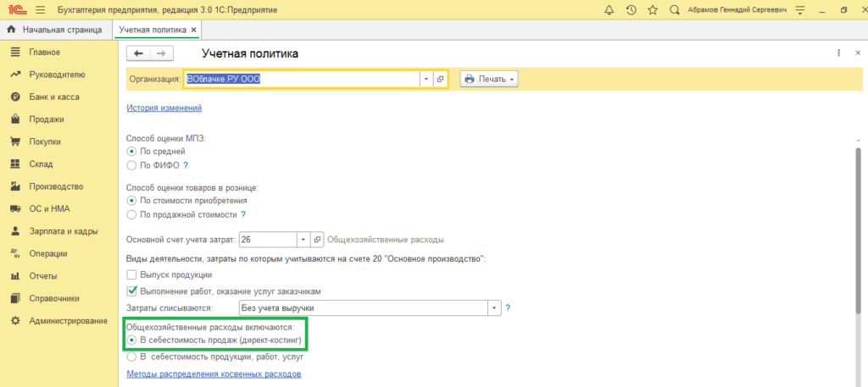Image resolution: width=868 pixels, height=387 pixels.
Task: Open Методы распределения косвенных расходов link
Action: click(214, 373)
